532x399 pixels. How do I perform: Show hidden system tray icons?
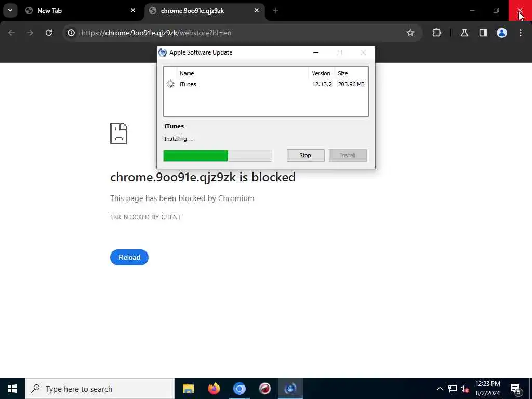click(440, 389)
